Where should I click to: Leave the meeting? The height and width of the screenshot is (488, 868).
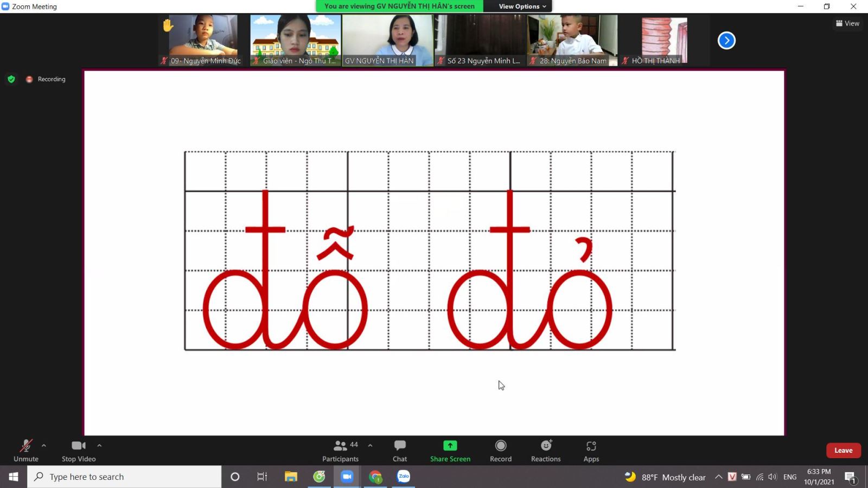tap(843, 451)
